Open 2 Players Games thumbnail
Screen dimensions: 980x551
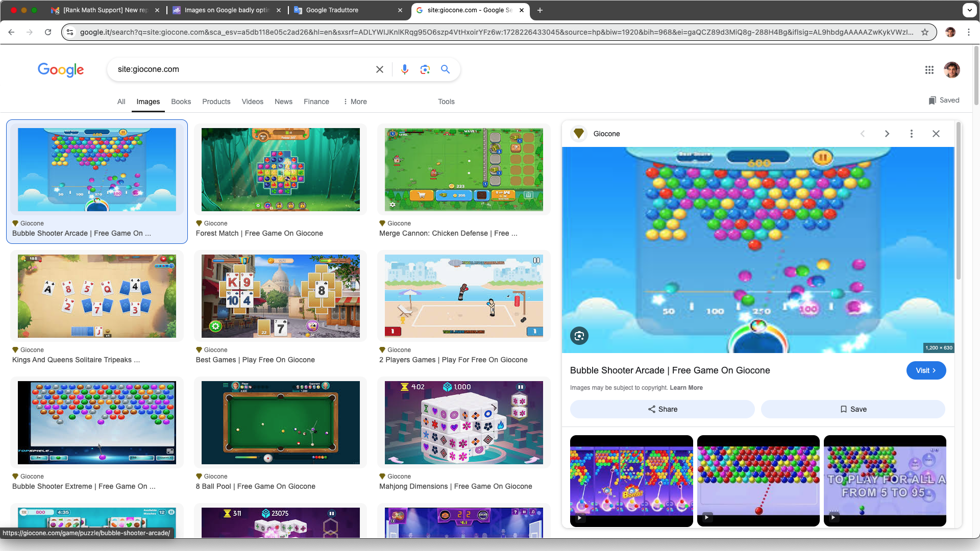[x=463, y=296]
